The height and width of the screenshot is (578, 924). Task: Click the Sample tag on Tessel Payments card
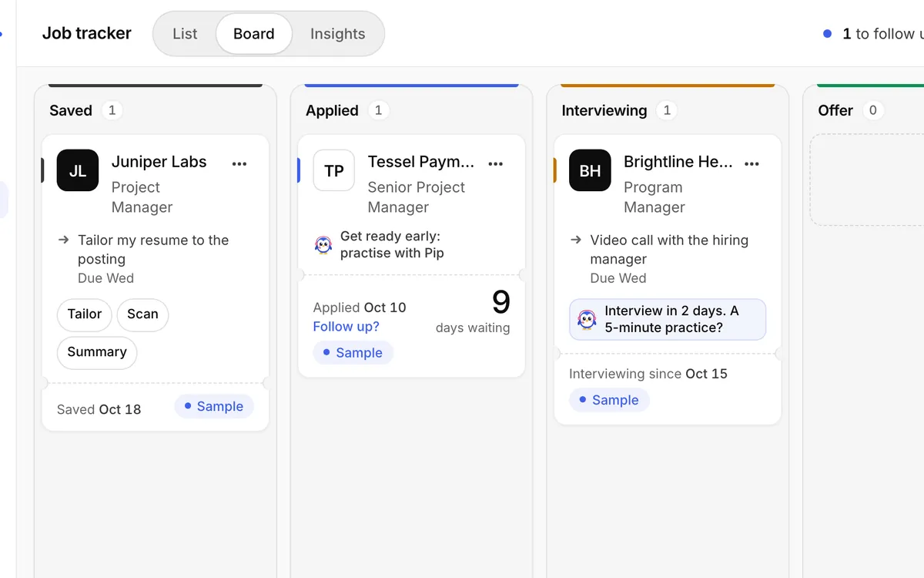pyautogui.click(x=353, y=352)
